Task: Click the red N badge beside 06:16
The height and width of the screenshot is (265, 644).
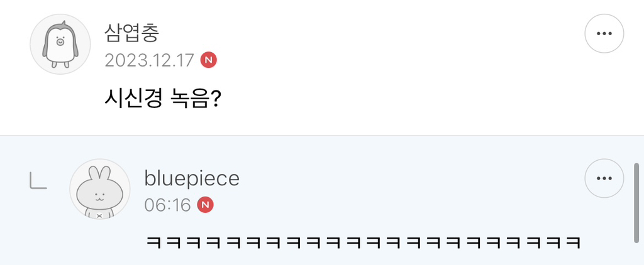Action: coord(205,205)
